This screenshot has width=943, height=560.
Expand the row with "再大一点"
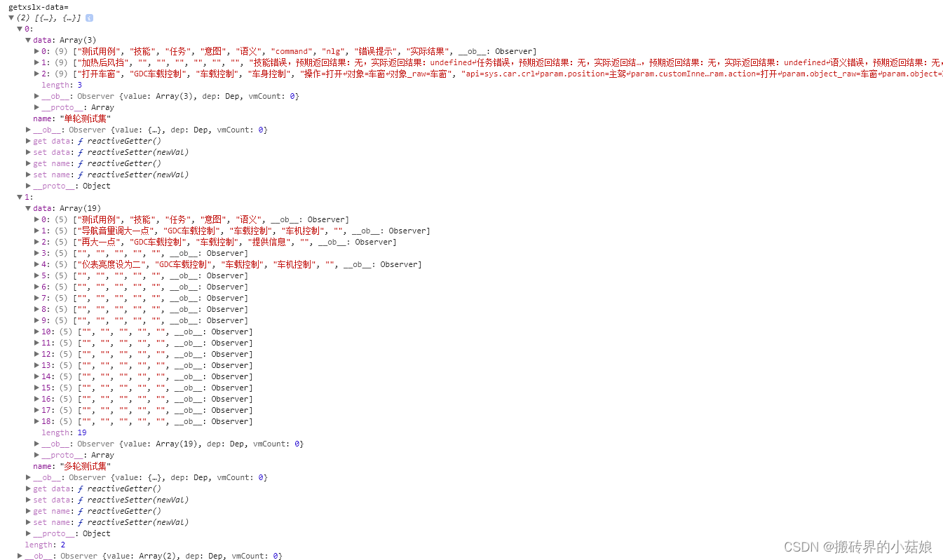[36, 242]
